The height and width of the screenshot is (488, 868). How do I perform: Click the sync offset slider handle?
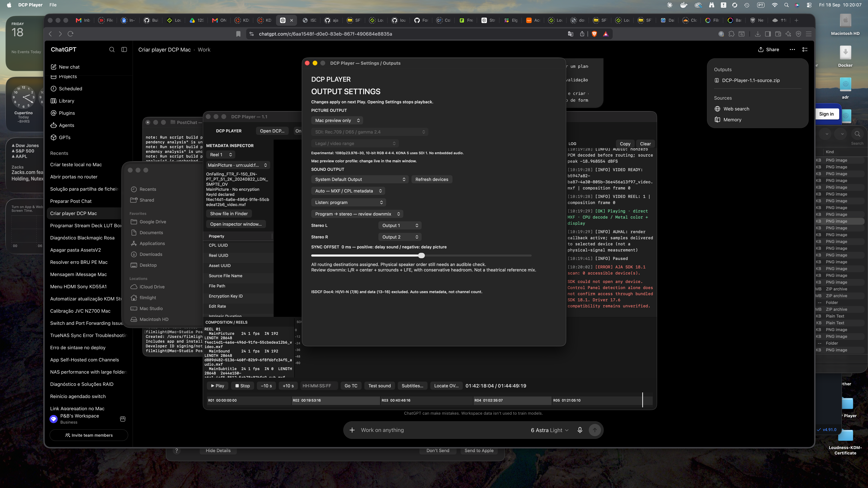tap(421, 256)
